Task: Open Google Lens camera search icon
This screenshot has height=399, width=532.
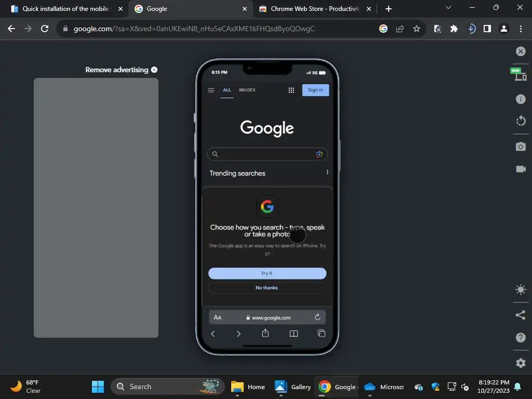Action: point(320,154)
